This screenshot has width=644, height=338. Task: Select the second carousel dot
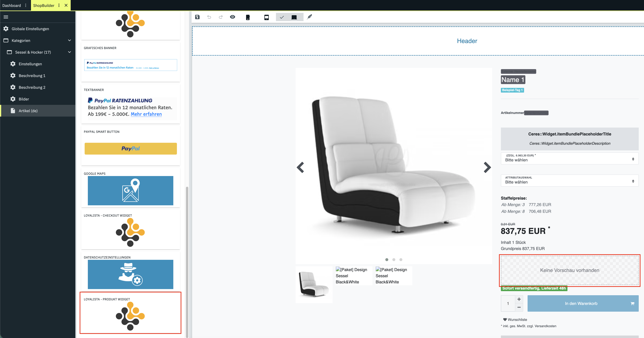tap(394, 260)
